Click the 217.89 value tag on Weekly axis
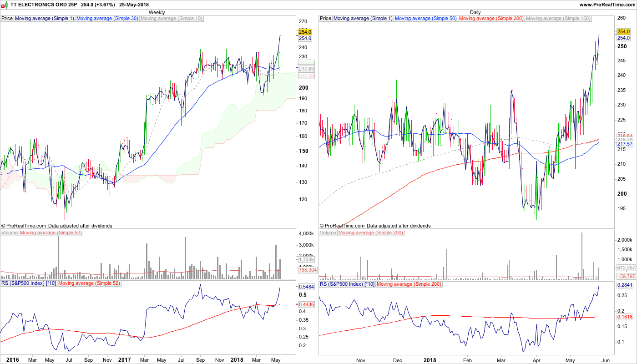This screenshot has height=364, width=637. [306, 69]
